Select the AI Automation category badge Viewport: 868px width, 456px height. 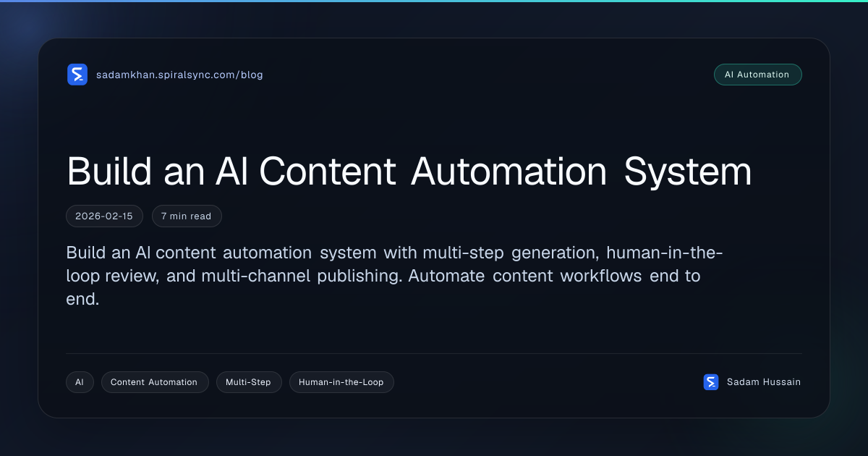[757, 75]
